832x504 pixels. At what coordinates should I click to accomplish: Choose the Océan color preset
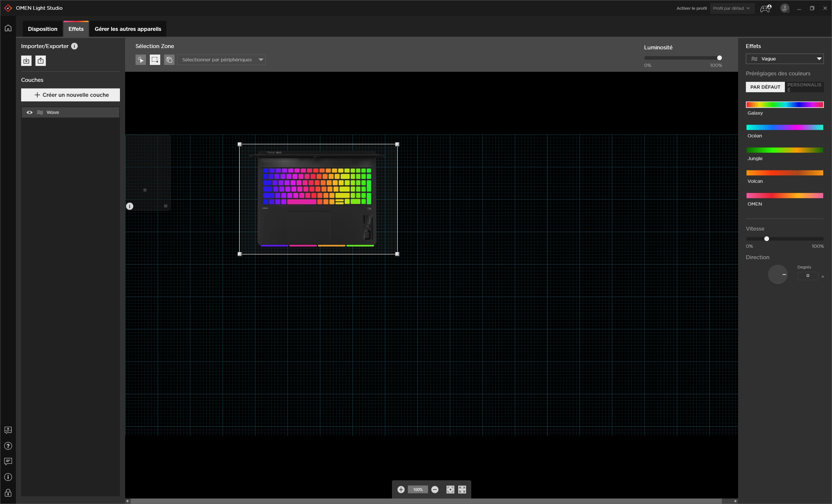(785, 128)
